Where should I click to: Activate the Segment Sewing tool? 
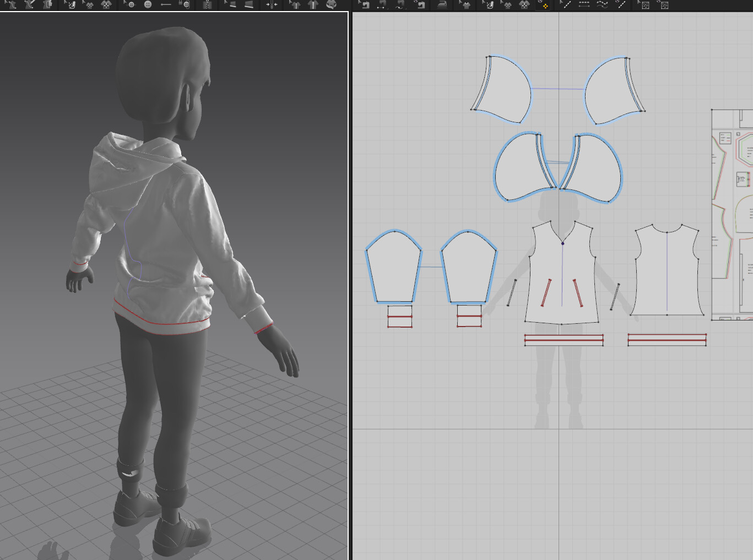pyautogui.click(x=382, y=5)
